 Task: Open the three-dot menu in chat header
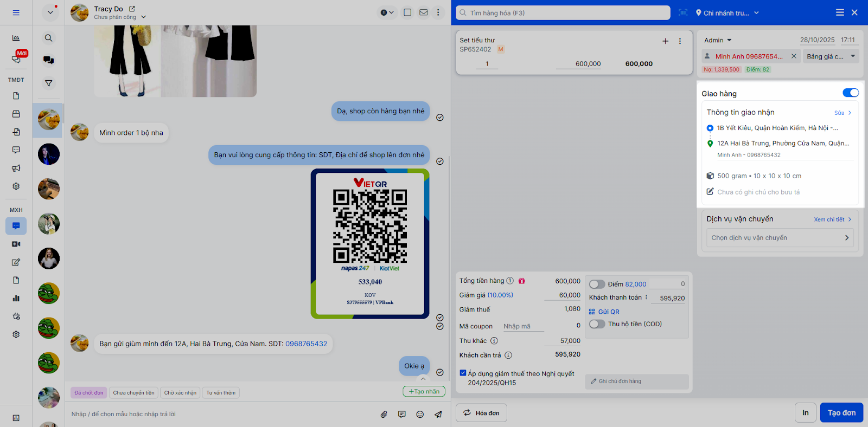coord(438,12)
